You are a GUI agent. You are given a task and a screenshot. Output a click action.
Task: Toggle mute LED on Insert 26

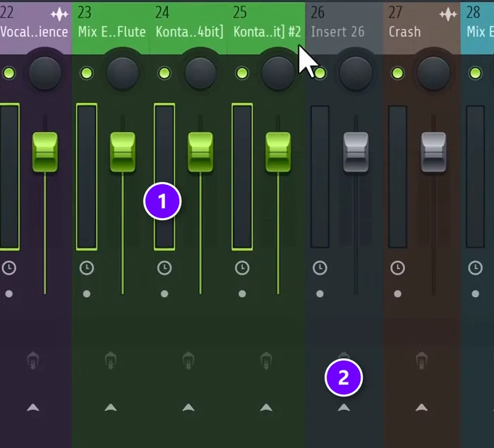point(320,73)
